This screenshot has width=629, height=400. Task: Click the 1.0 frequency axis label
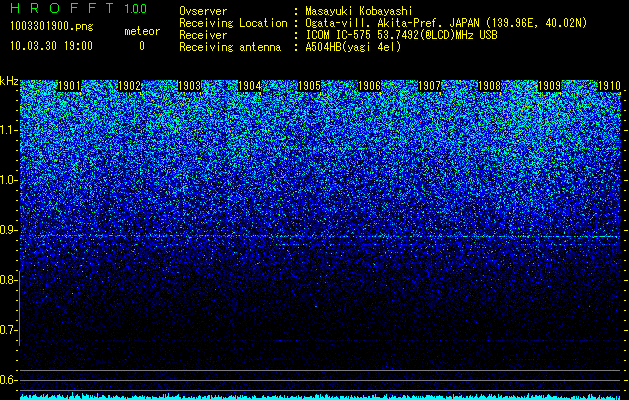click(x=8, y=180)
